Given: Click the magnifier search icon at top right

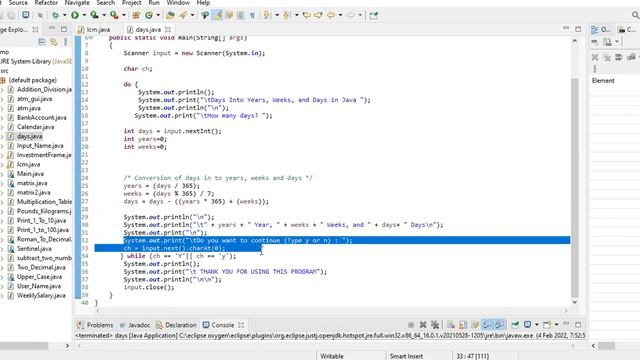Looking at the screenshot, I should tap(635, 15).
